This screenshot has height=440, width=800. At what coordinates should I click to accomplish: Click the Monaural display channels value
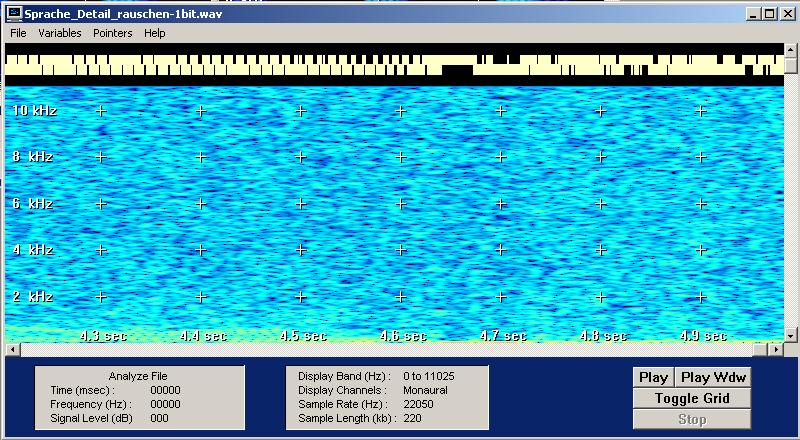(425, 390)
